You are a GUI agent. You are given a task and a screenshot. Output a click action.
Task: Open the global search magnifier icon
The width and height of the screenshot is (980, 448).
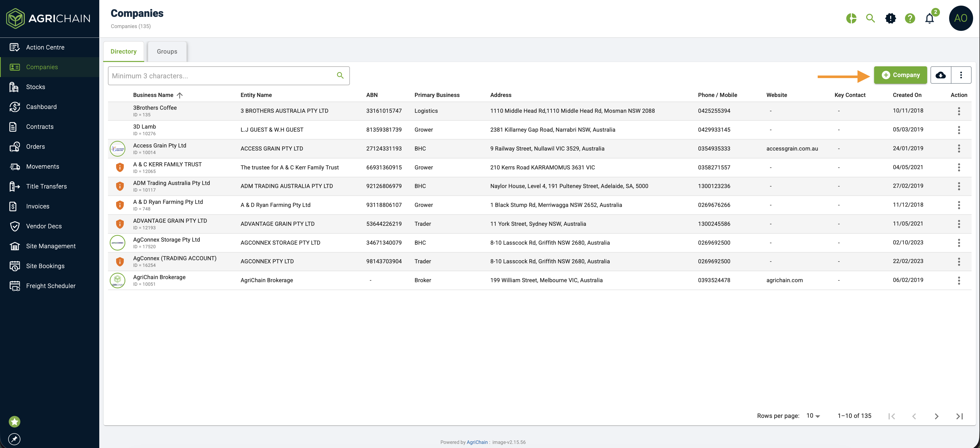[871, 18]
